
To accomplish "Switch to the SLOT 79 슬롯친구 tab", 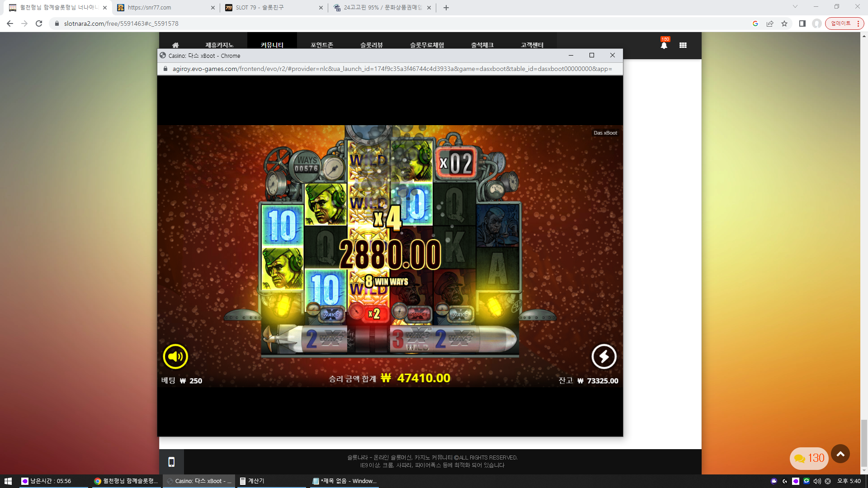I will pos(274,8).
